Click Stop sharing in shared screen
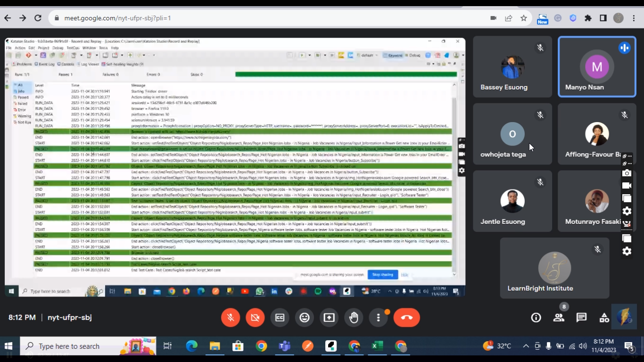Screen dimensions: 644x362 (382, 274)
